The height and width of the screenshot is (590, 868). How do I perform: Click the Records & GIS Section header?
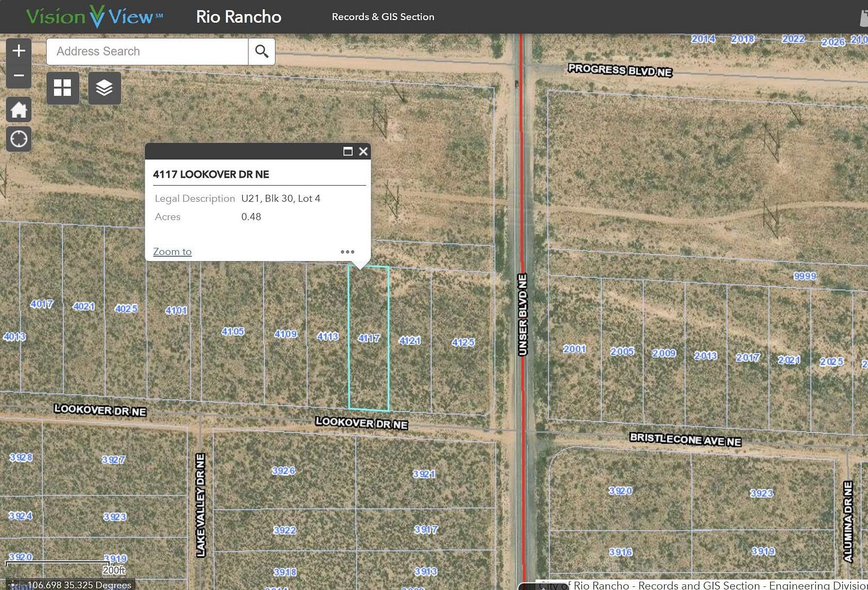(x=383, y=17)
